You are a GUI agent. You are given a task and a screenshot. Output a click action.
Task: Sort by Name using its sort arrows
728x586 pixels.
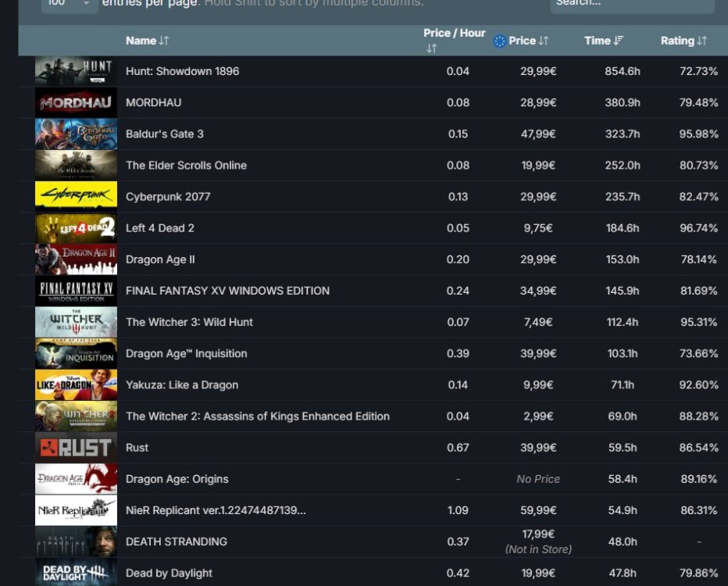click(x=163, y=41)
